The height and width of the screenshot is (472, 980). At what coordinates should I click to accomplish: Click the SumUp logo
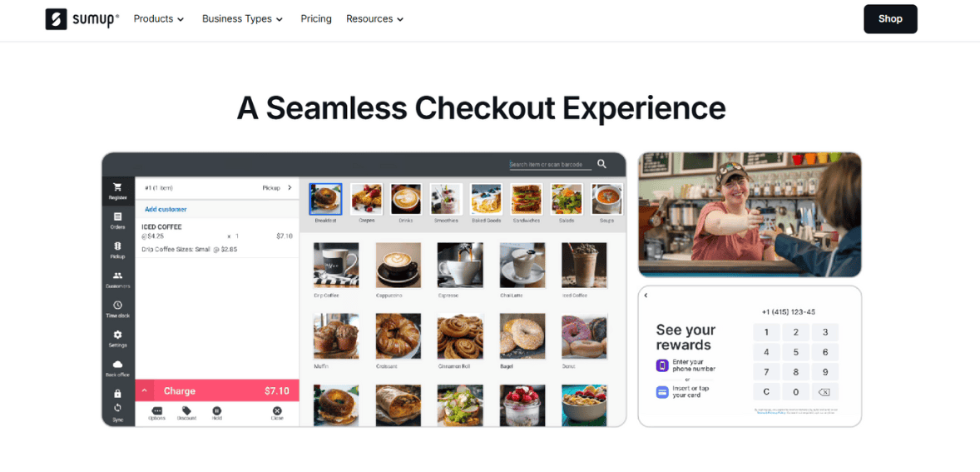82,19
